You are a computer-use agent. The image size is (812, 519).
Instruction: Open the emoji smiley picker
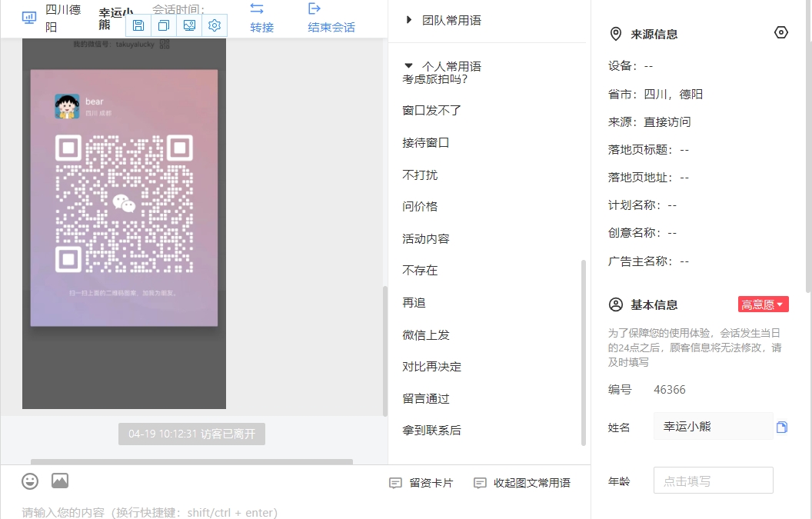point(30,481)
